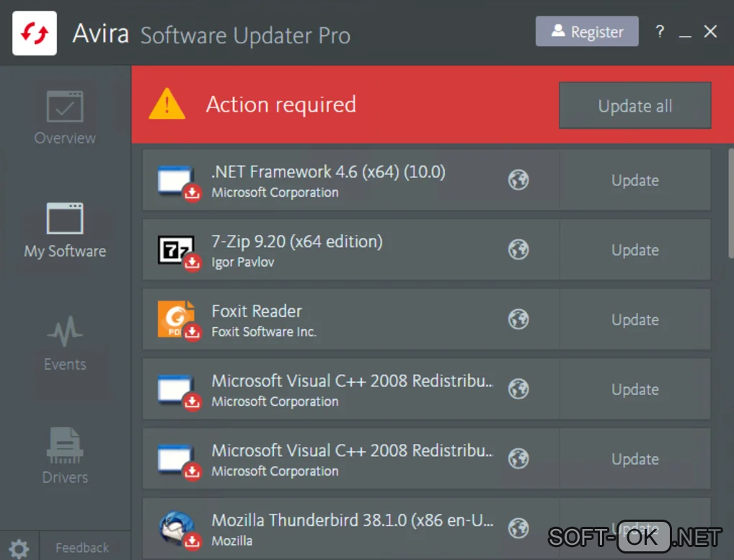Image resolution: width=734 pixels, height=560 pixels.
Task: Click the 7-Zip application icon
Action: [x=177, y=250]
